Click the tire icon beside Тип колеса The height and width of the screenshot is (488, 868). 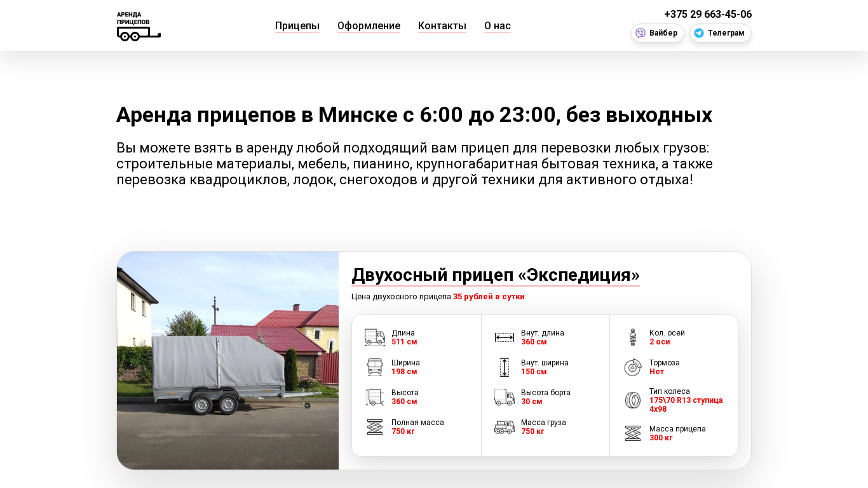[x=633, y=400]
